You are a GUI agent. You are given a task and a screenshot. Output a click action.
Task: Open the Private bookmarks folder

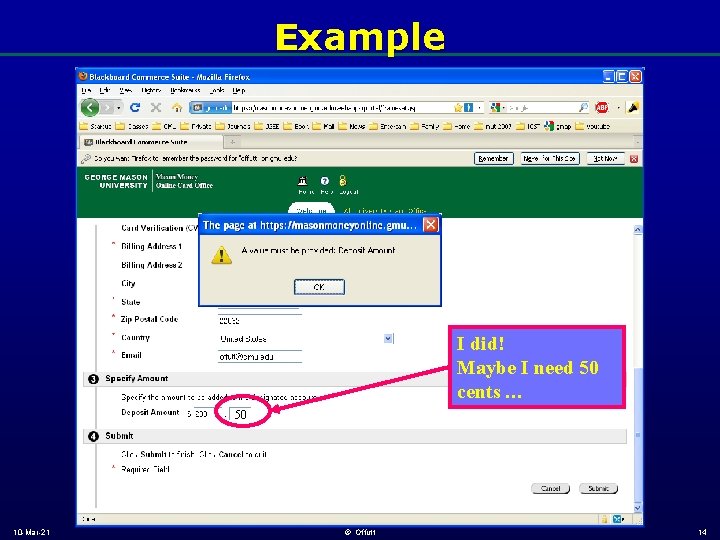[x=196, y=126]
